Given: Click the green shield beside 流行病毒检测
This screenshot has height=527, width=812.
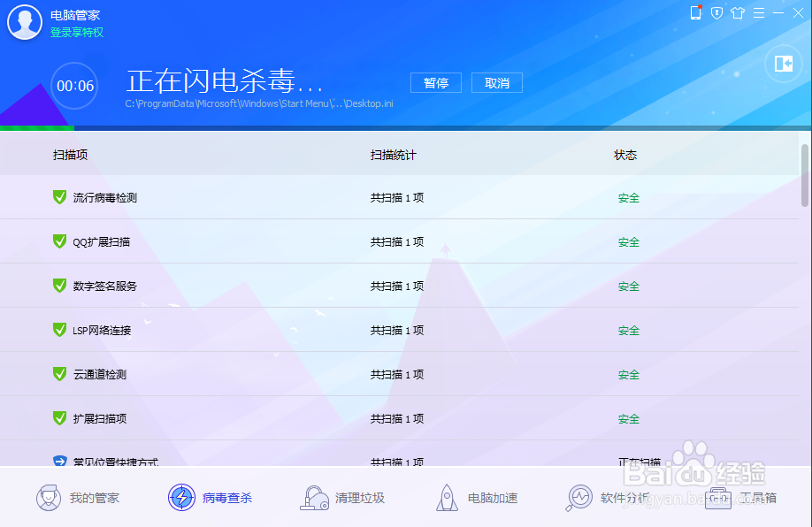Looking at the screenshot, I should (59, 197).
